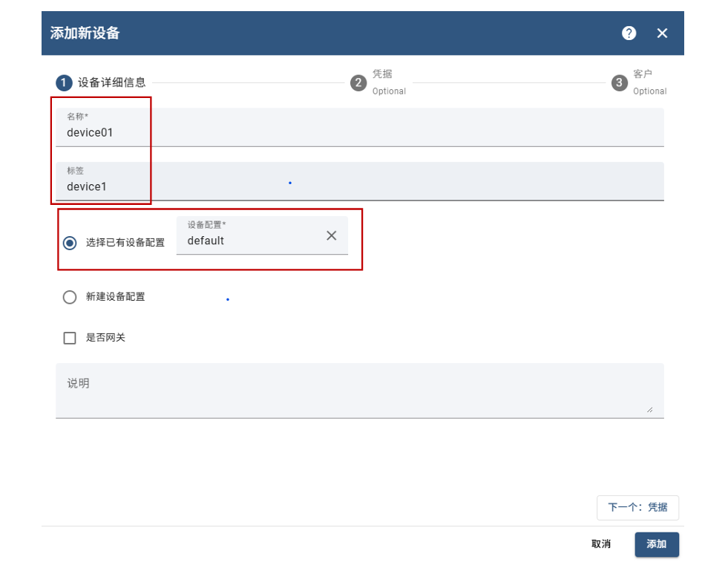Go to step 1 设备详细信息

(x=101, y=82)
